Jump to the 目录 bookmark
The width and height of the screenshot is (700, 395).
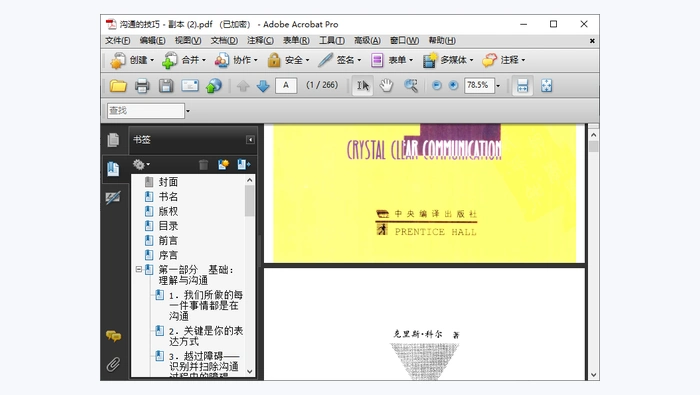click(168, 226)
